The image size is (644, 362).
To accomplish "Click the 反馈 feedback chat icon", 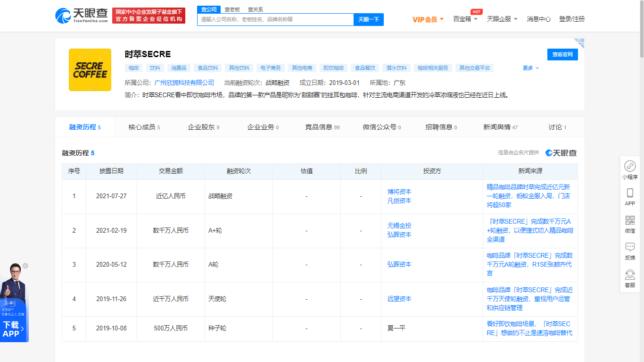I will tap(630, 247).
